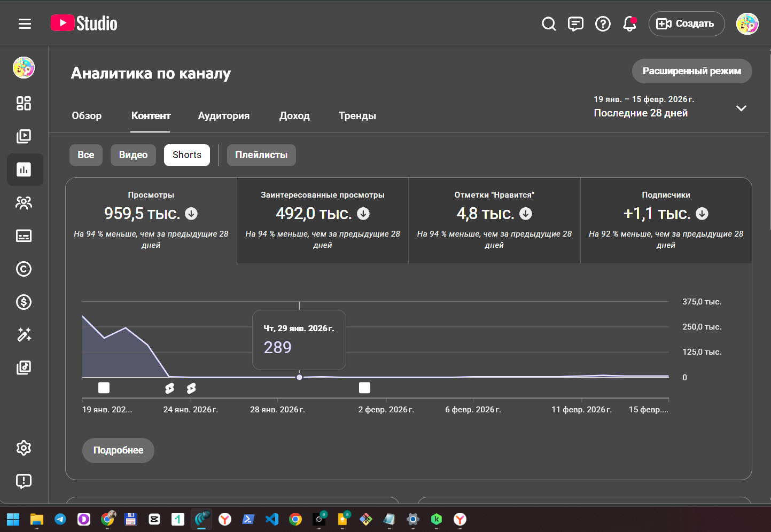The width and height of the screenshot is (771, 532).
Task: Open Content section in sidebar
Action: pyautogui.click(x=24, y=136)
